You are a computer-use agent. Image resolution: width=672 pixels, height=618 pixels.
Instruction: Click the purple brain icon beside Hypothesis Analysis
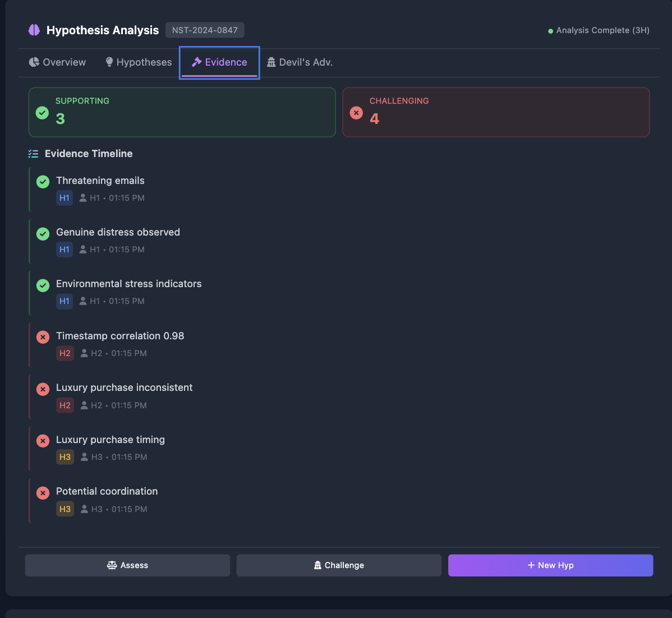click(x=34, y=30)
